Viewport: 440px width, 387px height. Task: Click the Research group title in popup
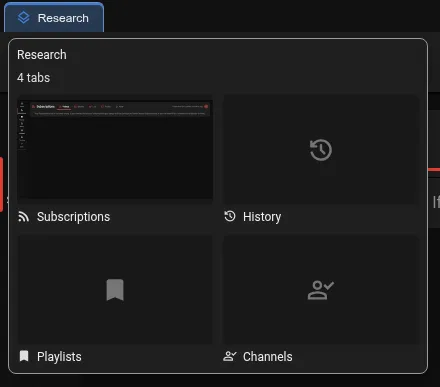click(x=42, y=55)
